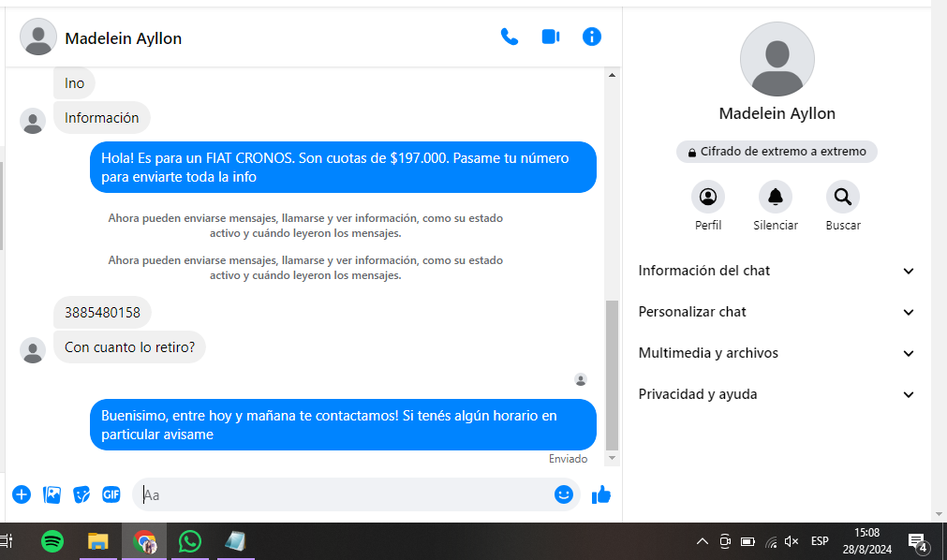Start a voice call with Madelein Ayllon
The image size is (947, 560).
coord(509,37)
